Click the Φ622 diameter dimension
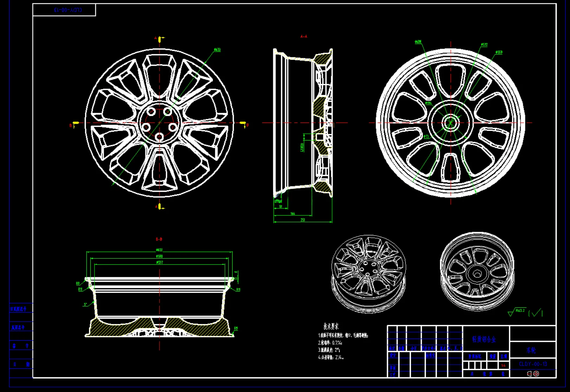570x392 pixels. point(159,250)
